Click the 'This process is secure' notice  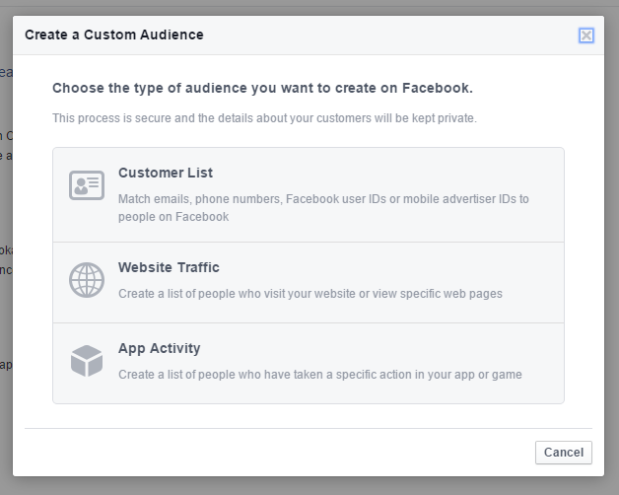264,119
